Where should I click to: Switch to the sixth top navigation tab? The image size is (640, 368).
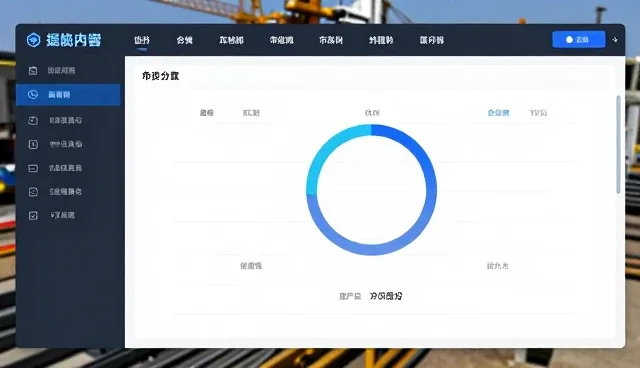[381, 40]
